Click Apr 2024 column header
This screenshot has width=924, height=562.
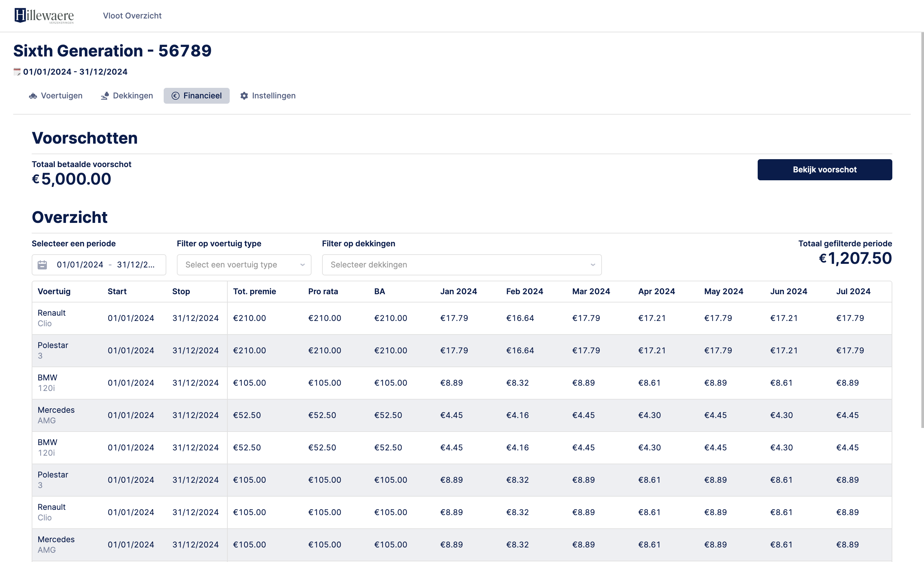pyautogui.click(x=656, y=292)
